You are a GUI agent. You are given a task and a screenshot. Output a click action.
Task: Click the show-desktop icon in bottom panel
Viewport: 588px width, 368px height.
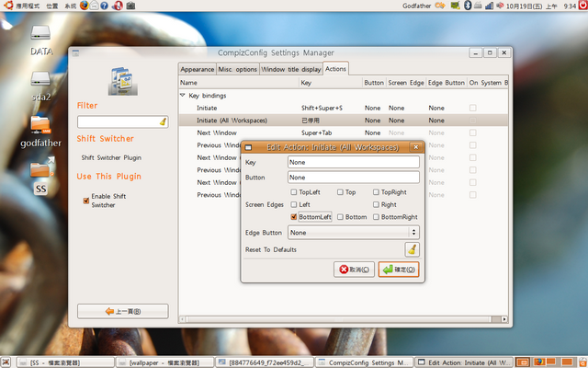6,362
